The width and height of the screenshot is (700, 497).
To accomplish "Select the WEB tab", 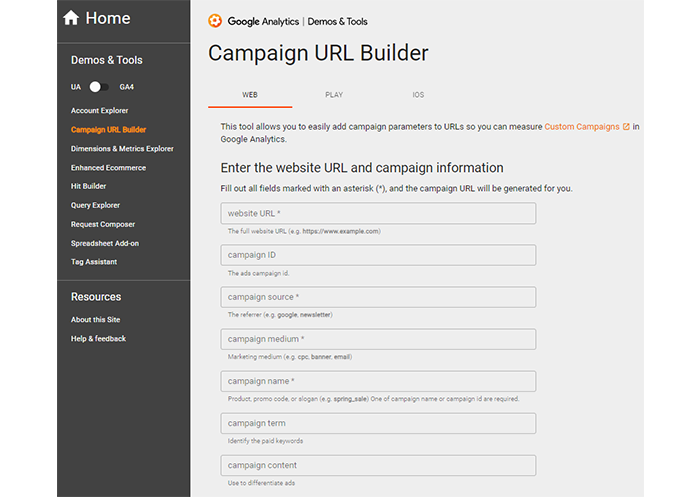I will 250,95.
